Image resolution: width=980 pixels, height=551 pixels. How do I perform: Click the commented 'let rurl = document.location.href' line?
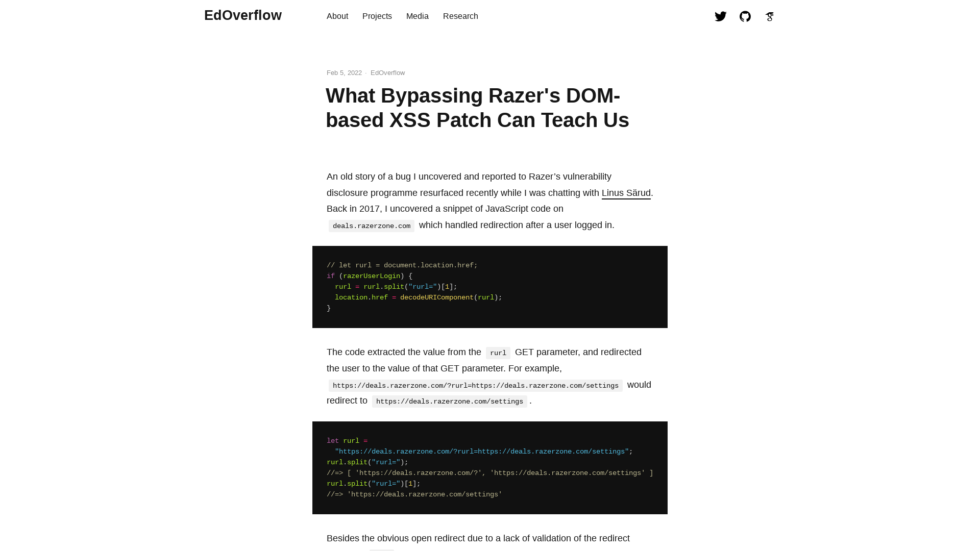click(402, 265)
